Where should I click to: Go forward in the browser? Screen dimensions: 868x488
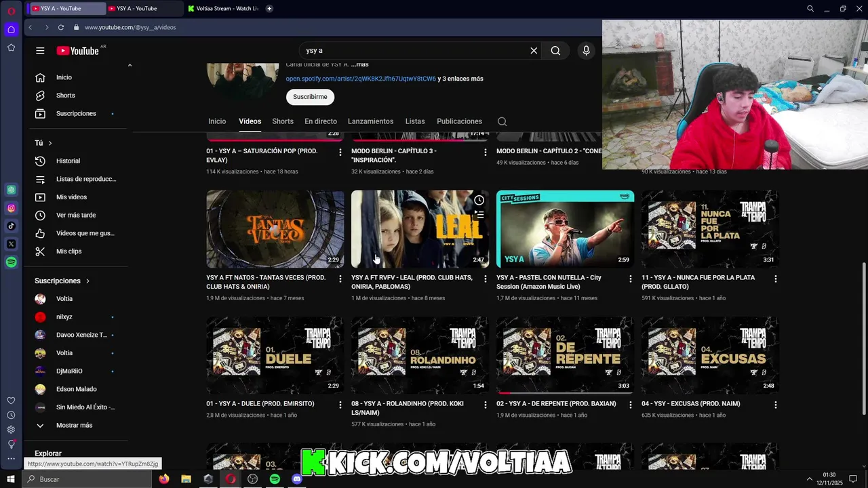coord(46,27)
